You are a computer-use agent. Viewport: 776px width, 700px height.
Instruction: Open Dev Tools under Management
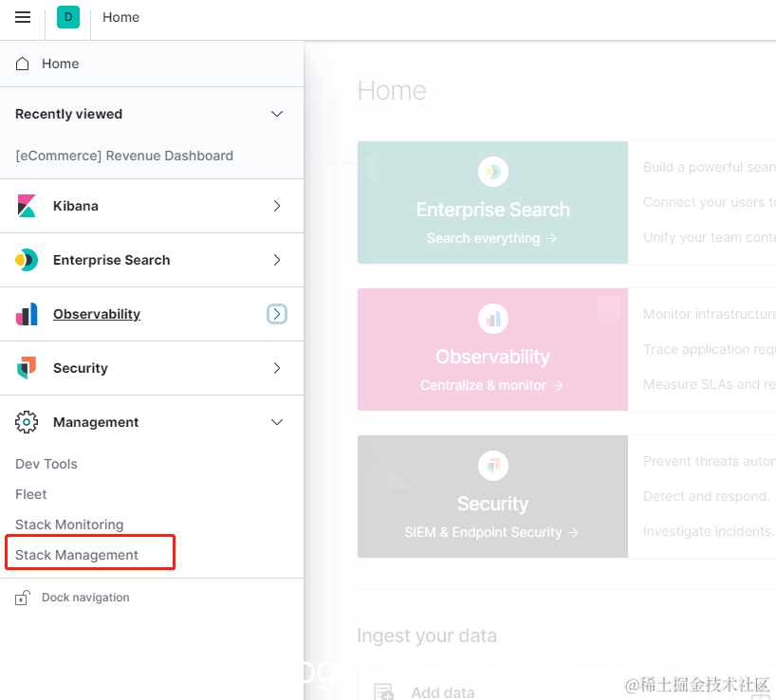(x=46, y=464)
